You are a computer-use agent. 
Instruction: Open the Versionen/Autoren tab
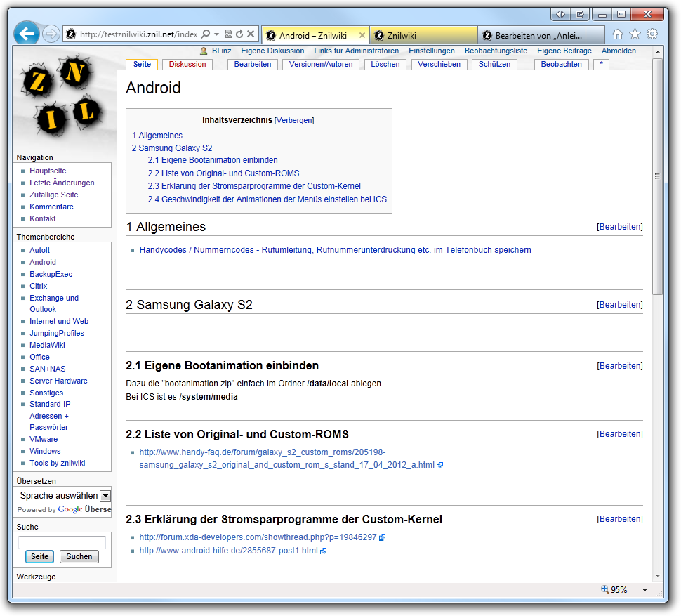(321, 64)
